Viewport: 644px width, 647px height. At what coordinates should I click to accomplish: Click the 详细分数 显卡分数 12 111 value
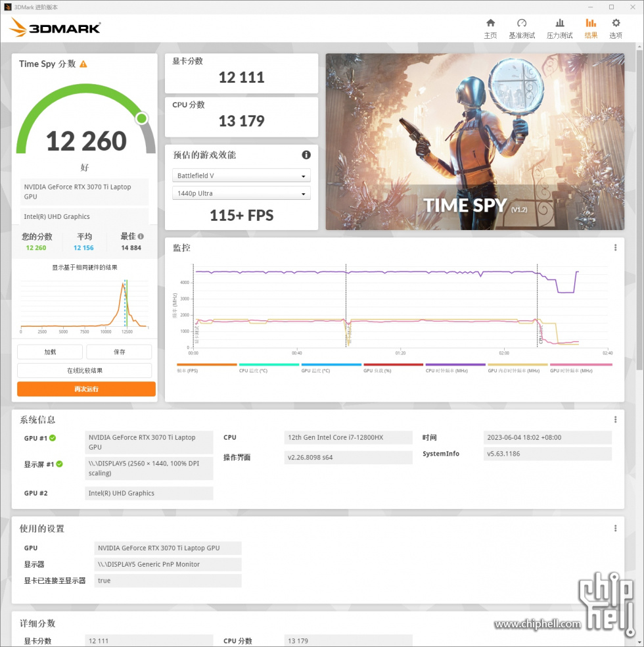[x=149, y=641]
